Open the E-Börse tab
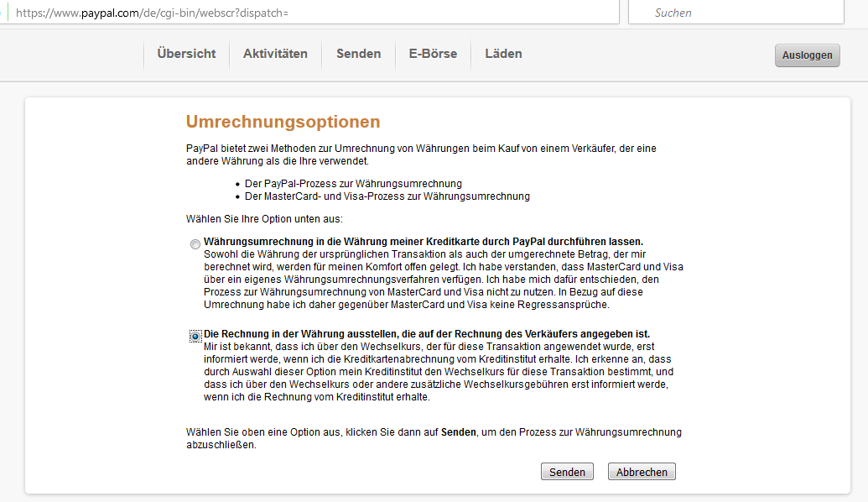The height and width of the screenshot is (502, 868). tap(433, 54)
